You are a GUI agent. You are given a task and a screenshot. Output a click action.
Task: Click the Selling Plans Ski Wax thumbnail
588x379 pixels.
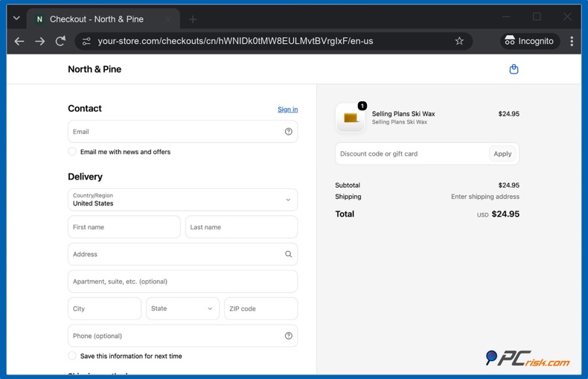[x=351, y=118]
